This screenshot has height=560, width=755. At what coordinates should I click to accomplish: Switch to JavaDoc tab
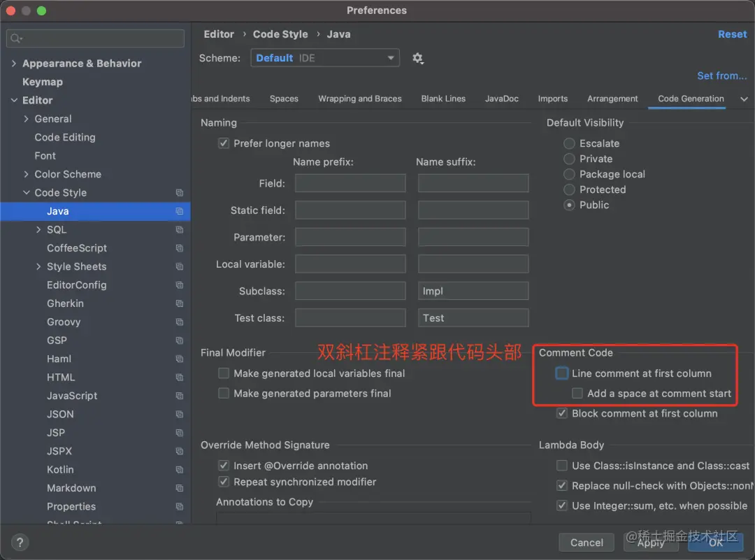tap(502, 99)
